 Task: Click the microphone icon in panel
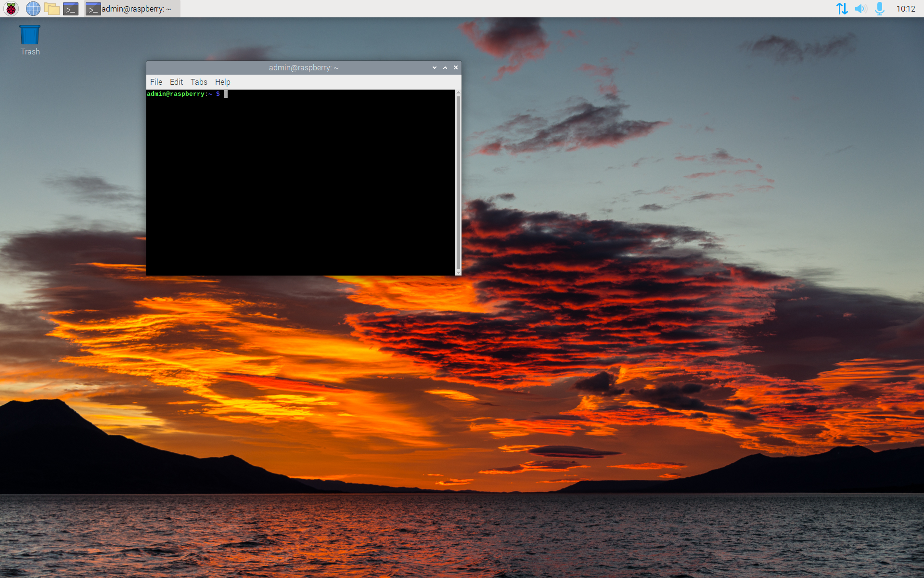click(x=880, y=9)
